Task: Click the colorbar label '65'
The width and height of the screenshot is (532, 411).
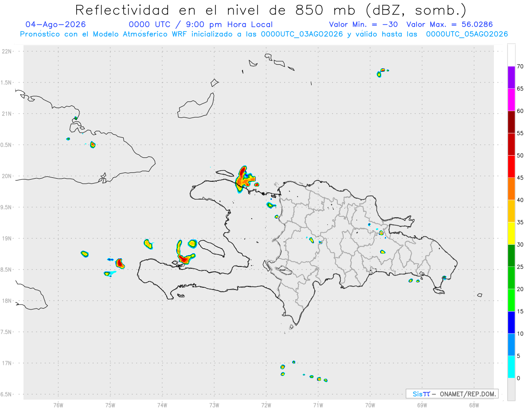Action: 520,89
